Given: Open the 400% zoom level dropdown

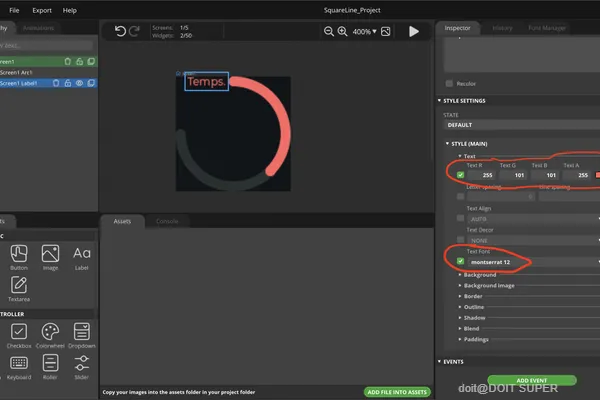Looking at the screenshot, I should pyautogui.click(x=364, y=31).
